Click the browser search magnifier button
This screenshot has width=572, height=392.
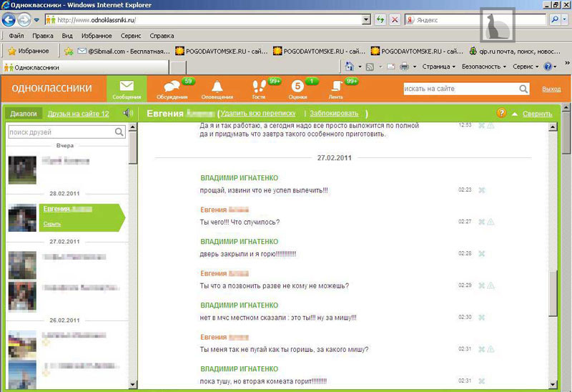click(x=555, y=20)
